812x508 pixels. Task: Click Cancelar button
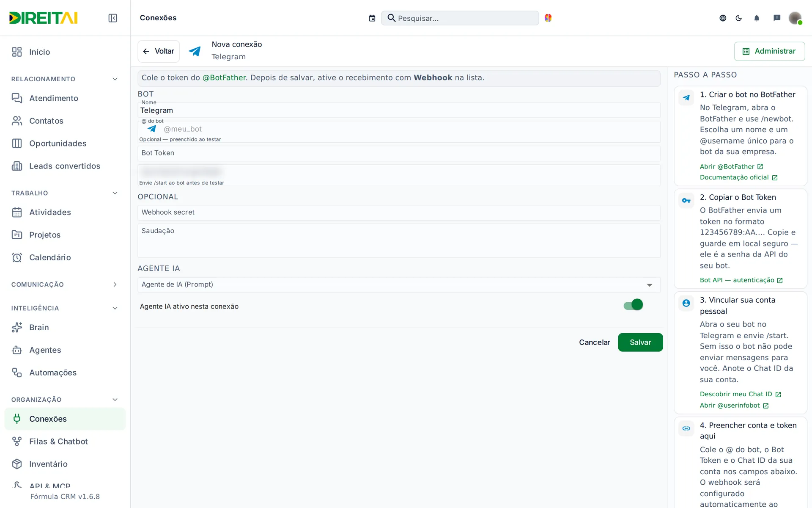point(594,342)
